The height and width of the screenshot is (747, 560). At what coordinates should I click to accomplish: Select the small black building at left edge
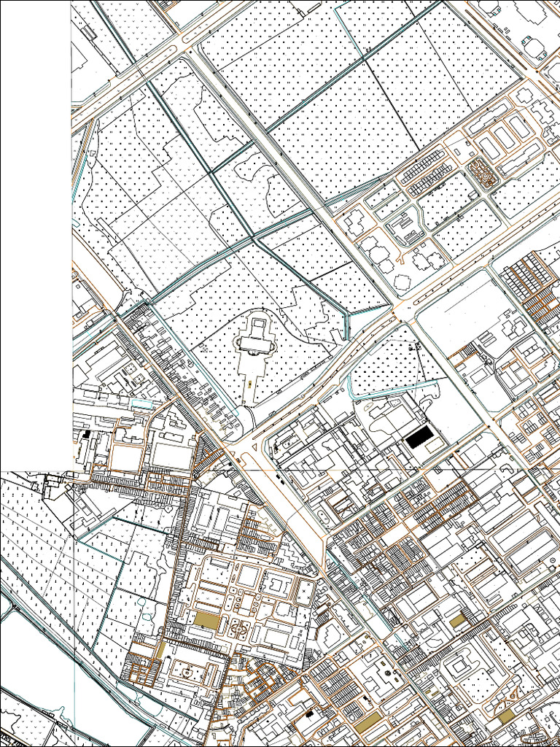[86, 434]
